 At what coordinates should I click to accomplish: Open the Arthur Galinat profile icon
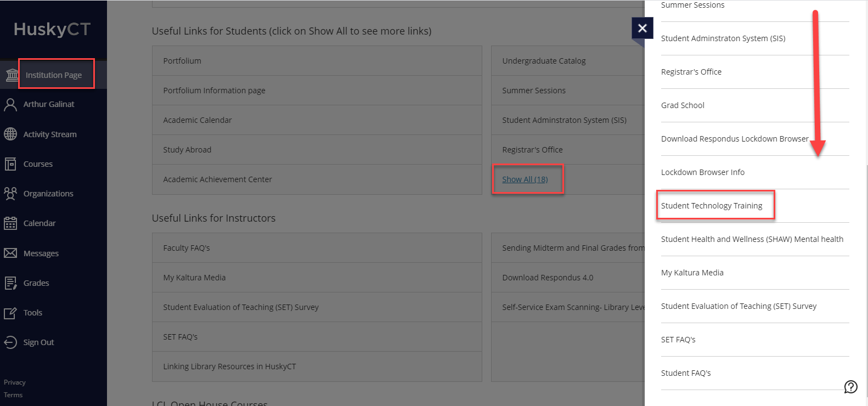click(10, 105)
